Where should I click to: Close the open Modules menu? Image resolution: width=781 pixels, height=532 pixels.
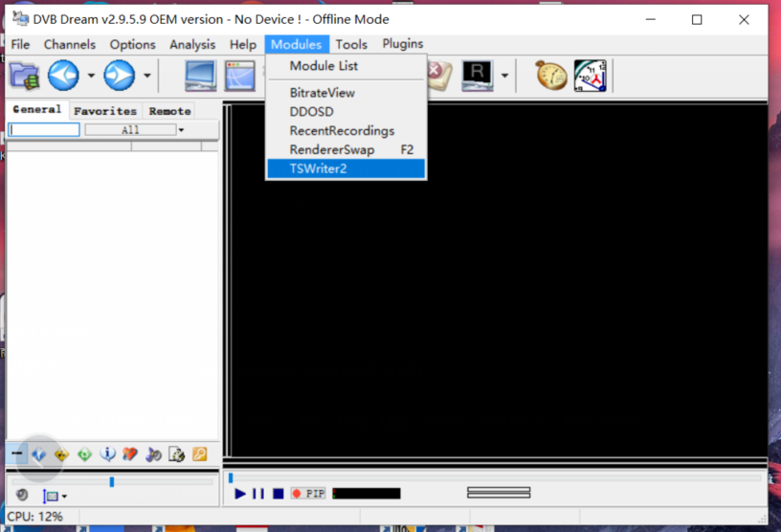(x=297, y=44)
